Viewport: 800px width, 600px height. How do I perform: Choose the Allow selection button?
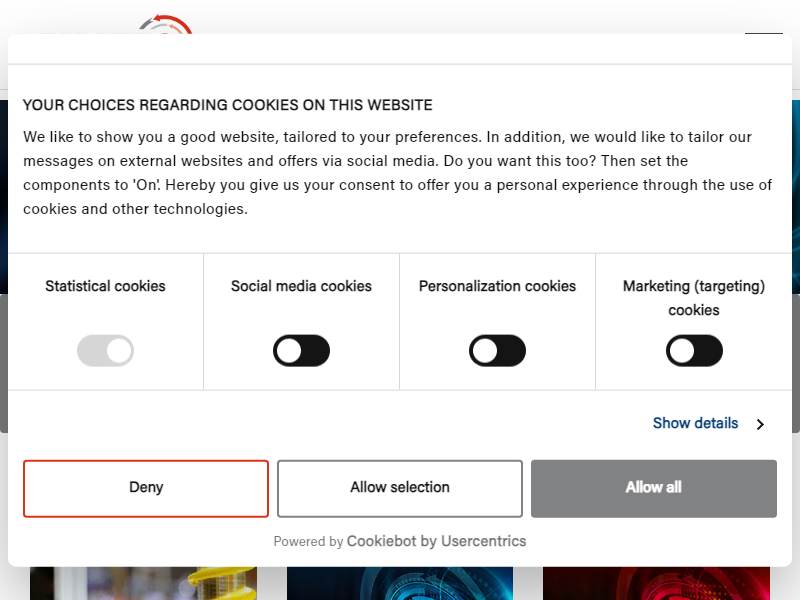click(x=399, y=488)
